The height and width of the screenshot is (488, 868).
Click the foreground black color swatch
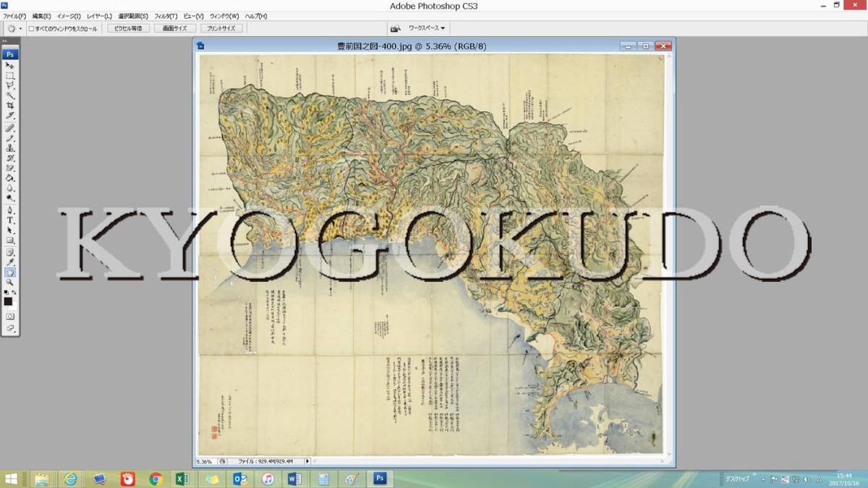pos(8,301)
